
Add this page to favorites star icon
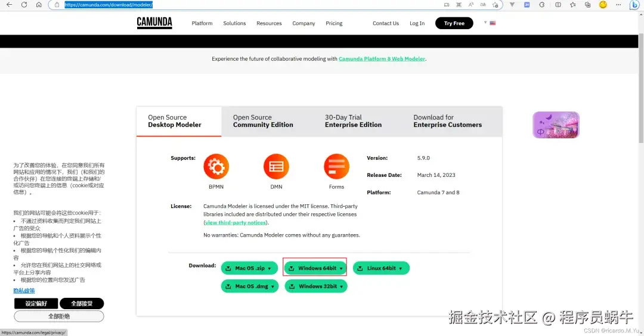pos(496,5)
